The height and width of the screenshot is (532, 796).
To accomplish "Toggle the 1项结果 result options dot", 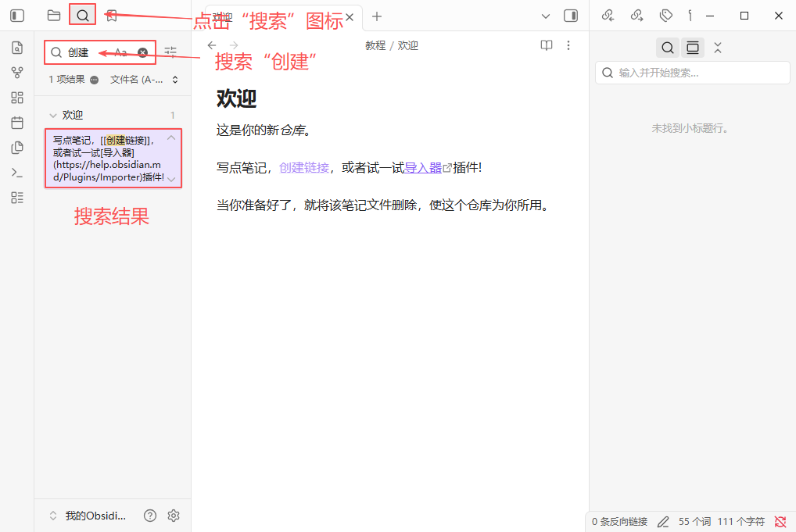I will (94, 80).
